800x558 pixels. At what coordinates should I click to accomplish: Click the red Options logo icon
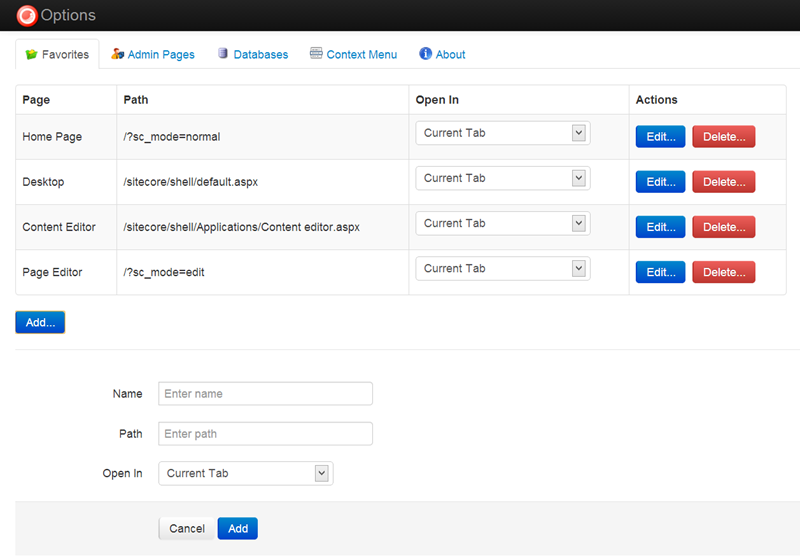tap(27, 15)
